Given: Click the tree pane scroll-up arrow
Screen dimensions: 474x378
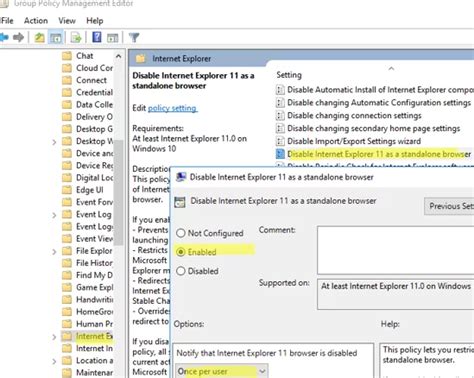Looking at the screenshot, I should (118, 56).
